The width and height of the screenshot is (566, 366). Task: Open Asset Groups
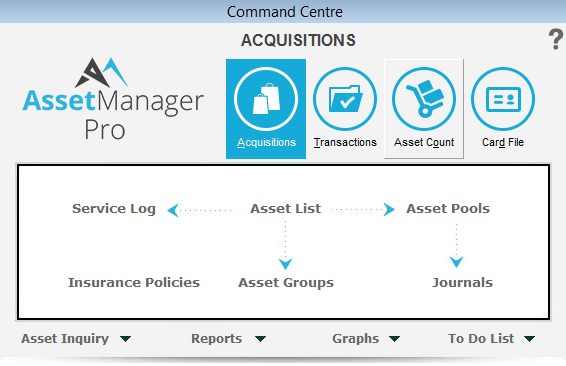coord(286,283)
